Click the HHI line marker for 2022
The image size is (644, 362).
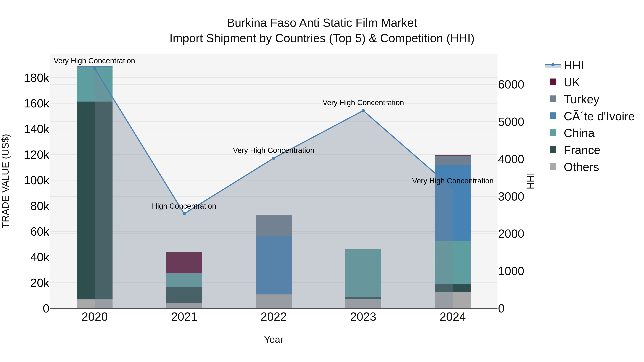point(274,158)
